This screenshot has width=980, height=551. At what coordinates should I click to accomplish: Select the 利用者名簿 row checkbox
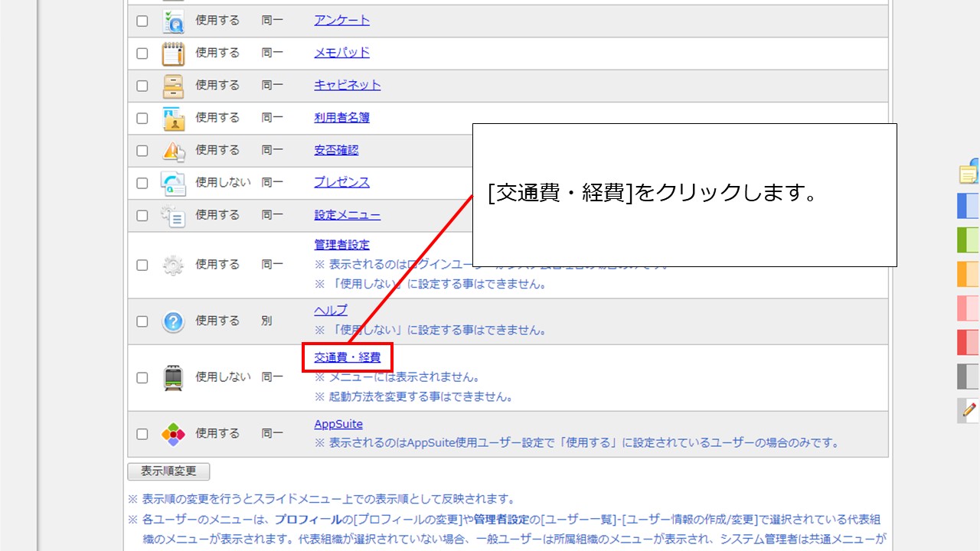click(142, 119)
